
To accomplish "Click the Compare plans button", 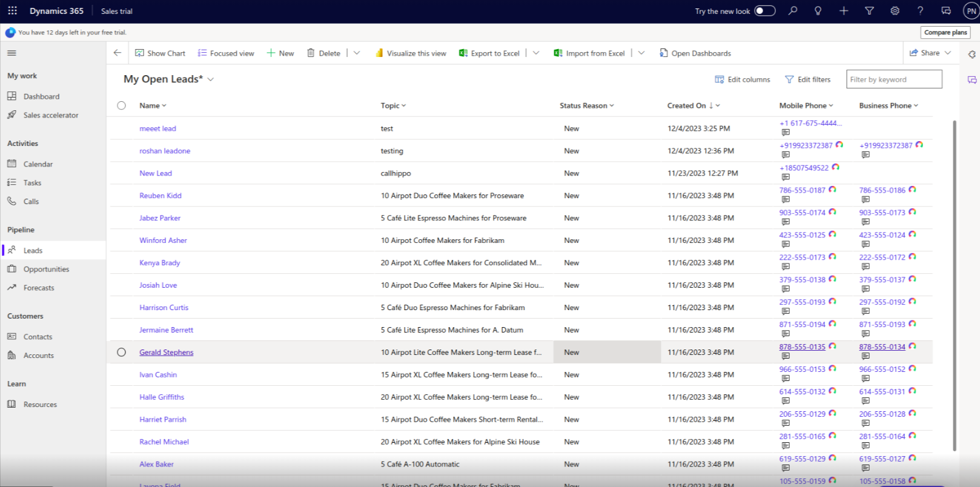I will 945,33.
